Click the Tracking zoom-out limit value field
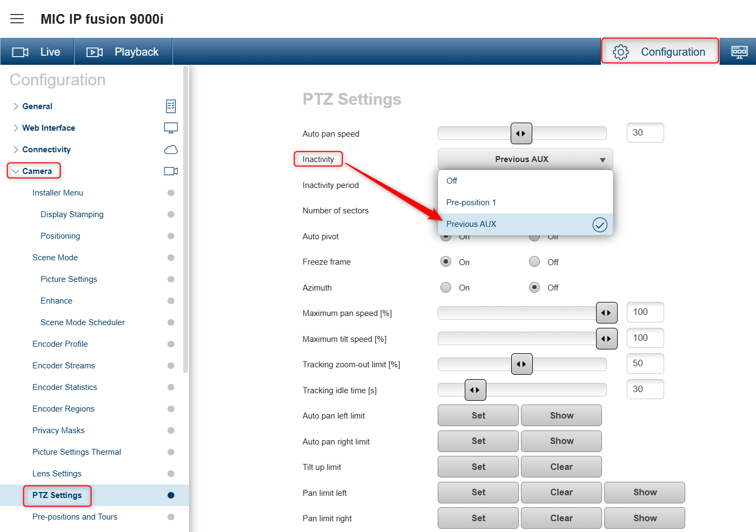756x532 pixels. click(x=645, y=363)
